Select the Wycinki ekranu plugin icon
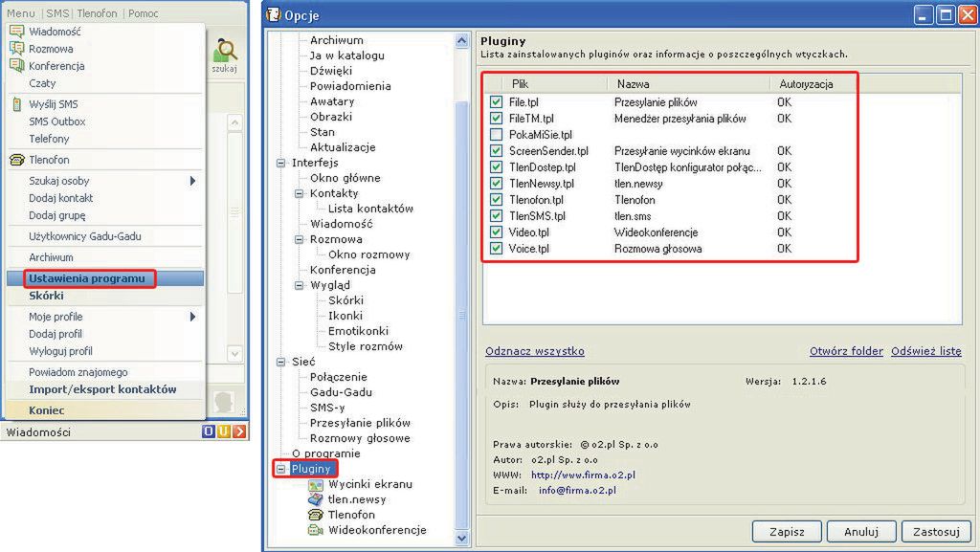Screen dimensions: 980x552 (316, 485)
